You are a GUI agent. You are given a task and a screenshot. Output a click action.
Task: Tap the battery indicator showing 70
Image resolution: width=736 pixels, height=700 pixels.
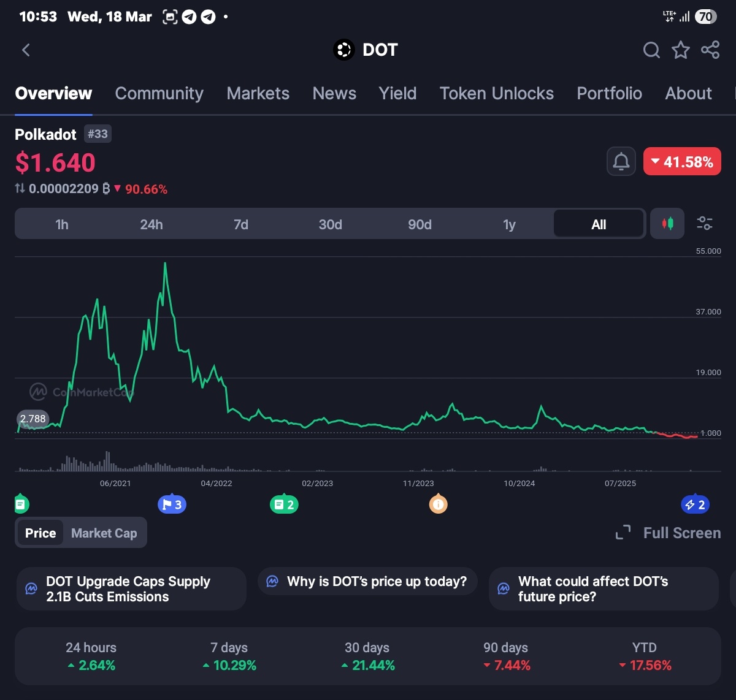706,17
